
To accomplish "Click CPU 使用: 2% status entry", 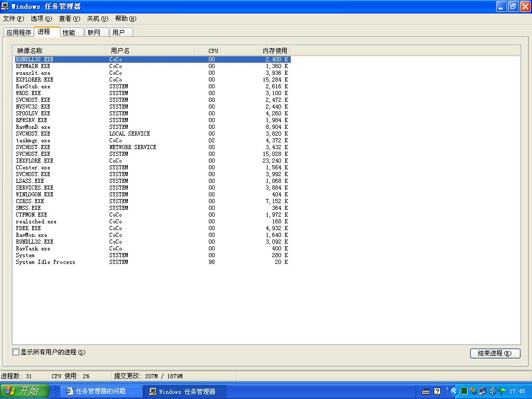I will 71,376.
